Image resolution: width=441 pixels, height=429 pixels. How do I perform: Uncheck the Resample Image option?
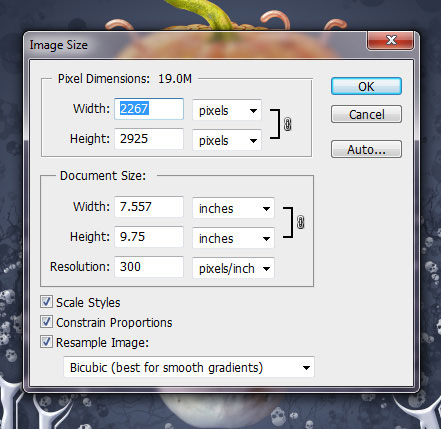46,342
